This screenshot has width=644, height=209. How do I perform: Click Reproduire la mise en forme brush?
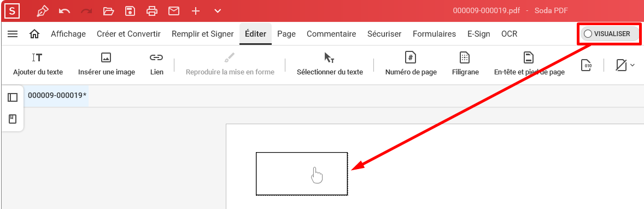pos(230,65)
